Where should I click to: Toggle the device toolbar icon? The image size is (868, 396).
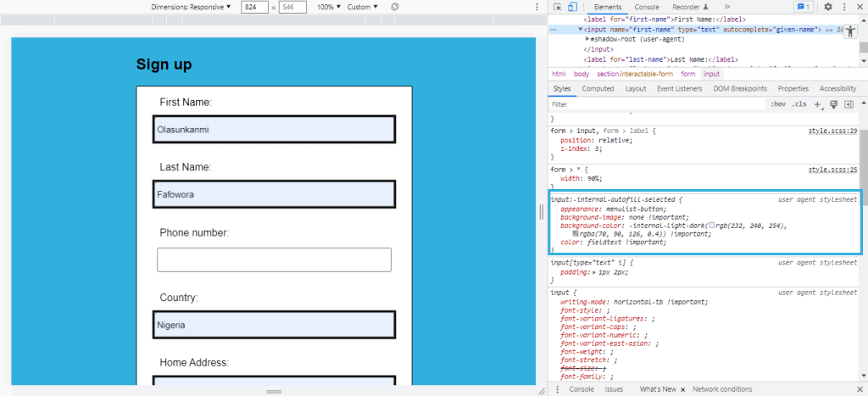point(572,7)
